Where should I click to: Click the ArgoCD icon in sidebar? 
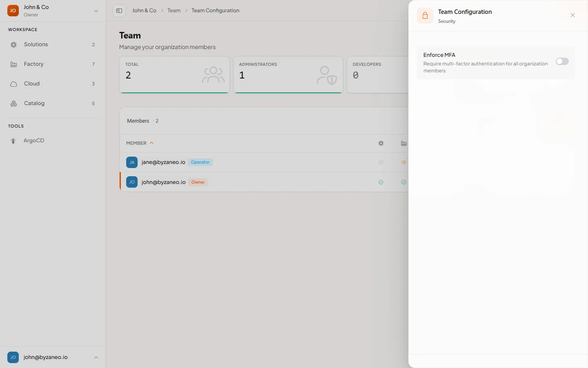tap(13, 141)
